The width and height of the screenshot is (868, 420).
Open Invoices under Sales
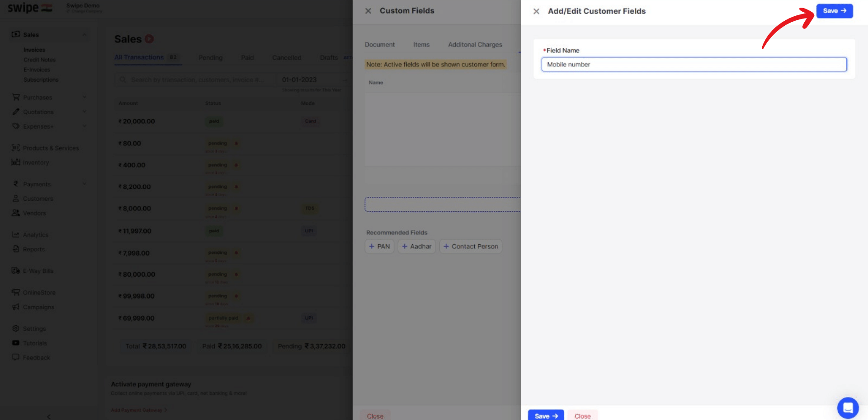[x=34, y=50]
